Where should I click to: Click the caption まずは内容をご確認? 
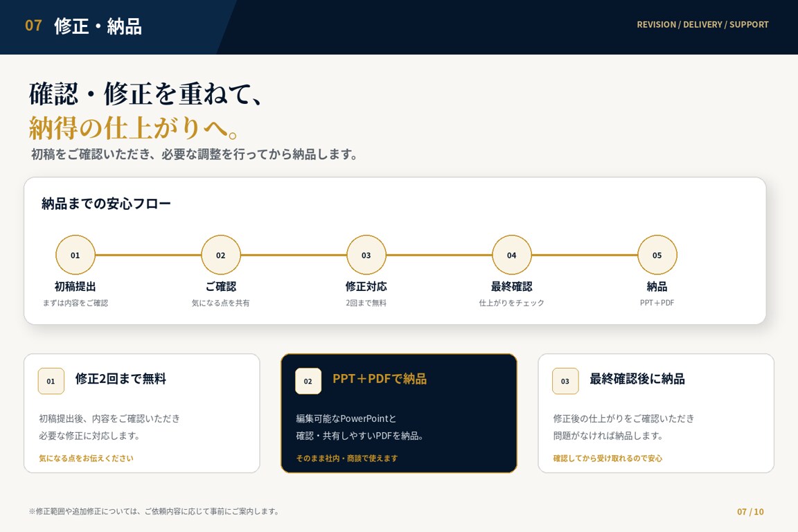pos(76,303)
